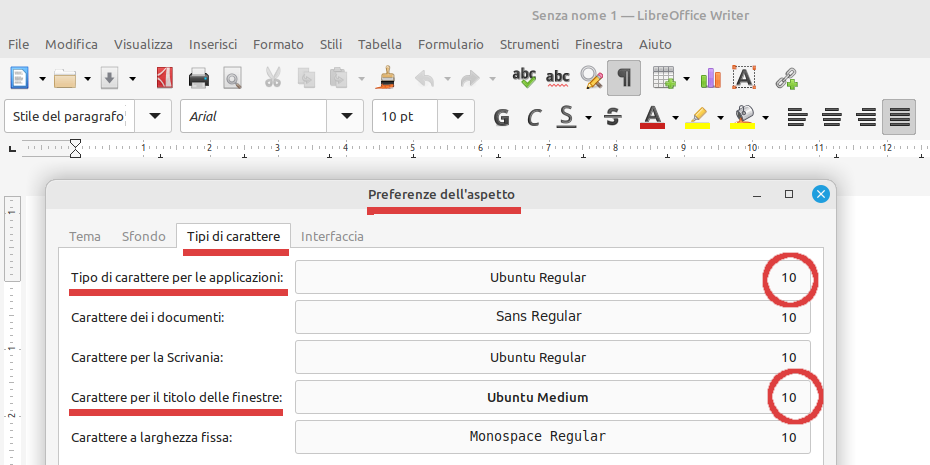Open the Visualizza menu
Screen dimensions: 930x465
pos(143,44)
